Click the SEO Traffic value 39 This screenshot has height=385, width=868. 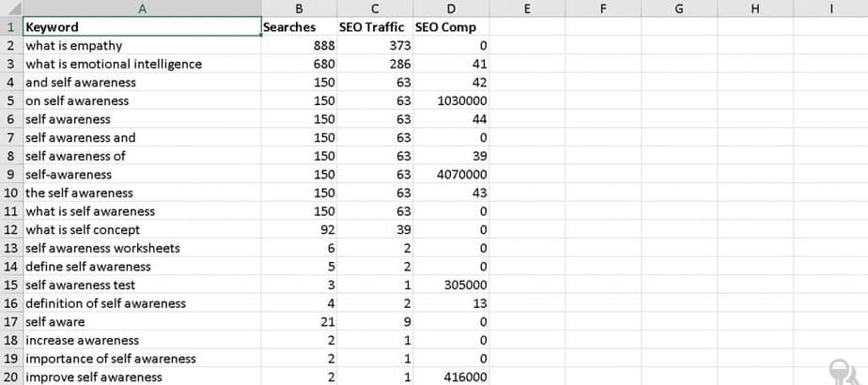click(x=375, y=229)
